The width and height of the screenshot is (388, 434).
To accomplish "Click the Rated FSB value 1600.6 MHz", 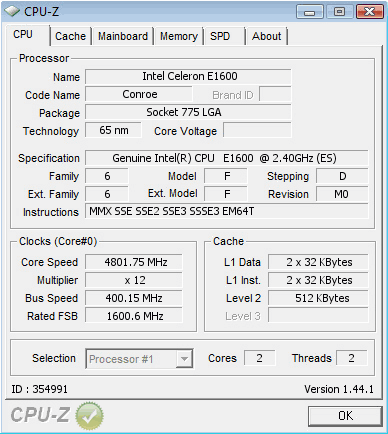I will pos(134,316).
